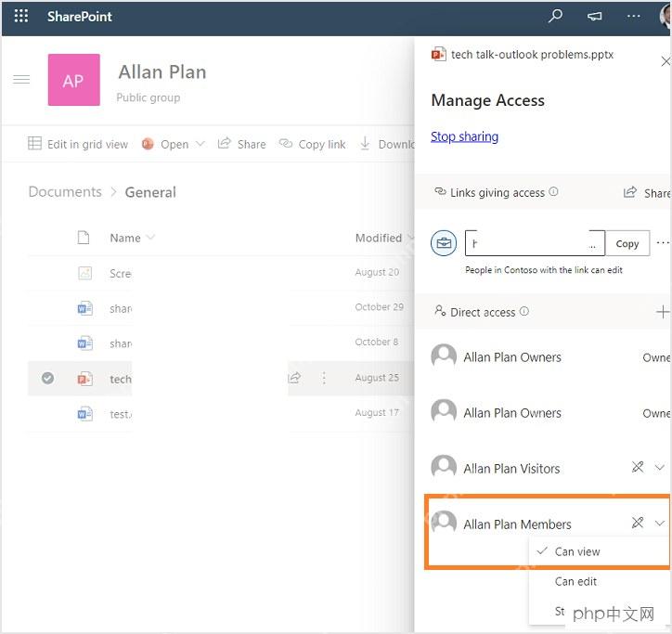
Task: Click PowerPoint icon beside panel file name
Action: coord(438,55)
